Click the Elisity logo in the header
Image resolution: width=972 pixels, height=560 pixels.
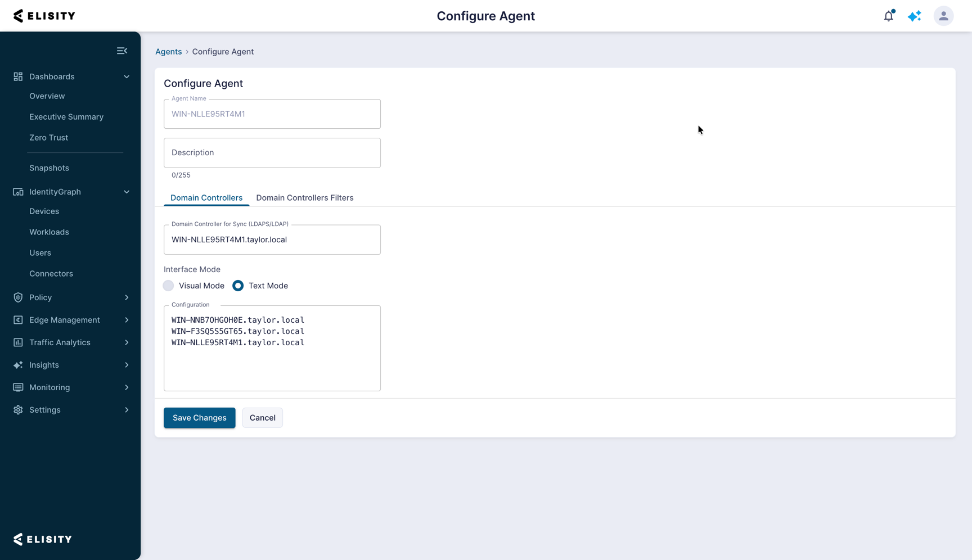[44, 16]
